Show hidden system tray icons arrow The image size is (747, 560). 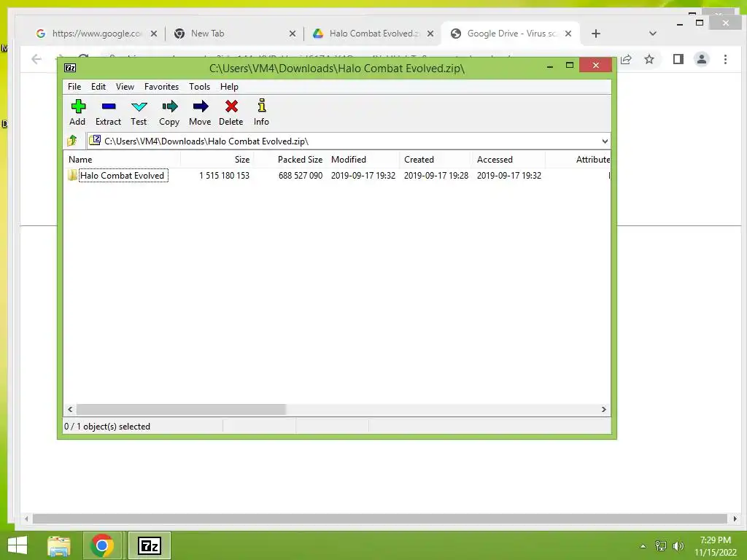[x=643, y=546]
